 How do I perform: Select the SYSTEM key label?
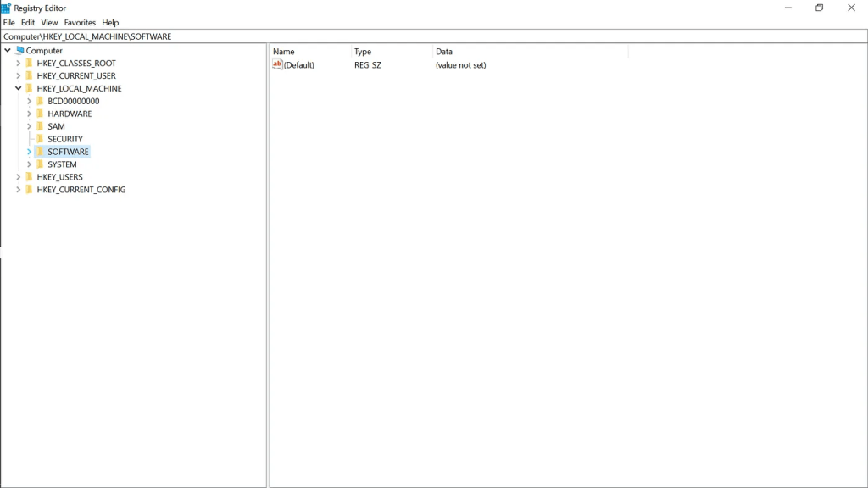(x=62, y=164)
